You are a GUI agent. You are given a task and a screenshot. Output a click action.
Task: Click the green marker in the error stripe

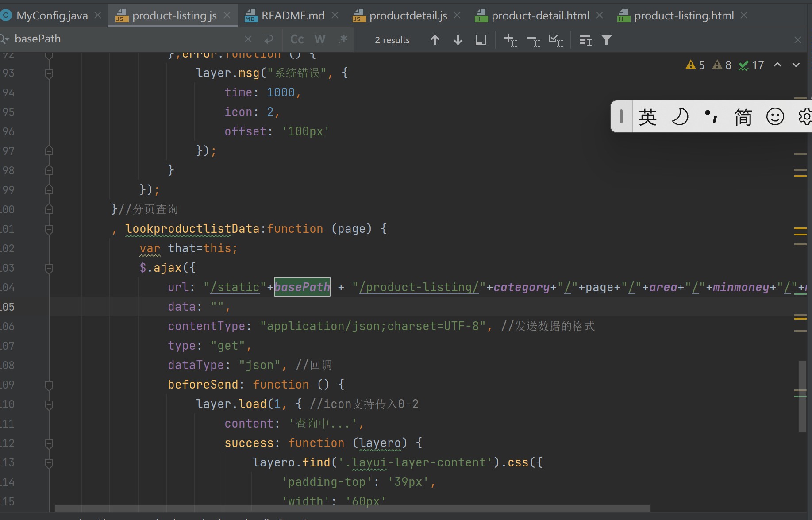click(800, 396)
